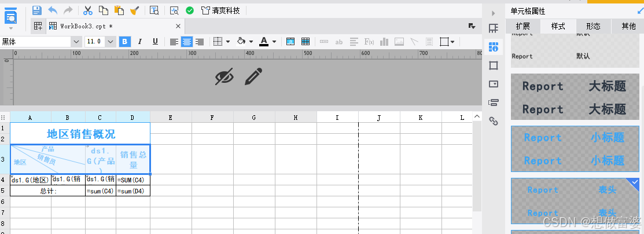Open the tab list dropdown at far right

472,26
